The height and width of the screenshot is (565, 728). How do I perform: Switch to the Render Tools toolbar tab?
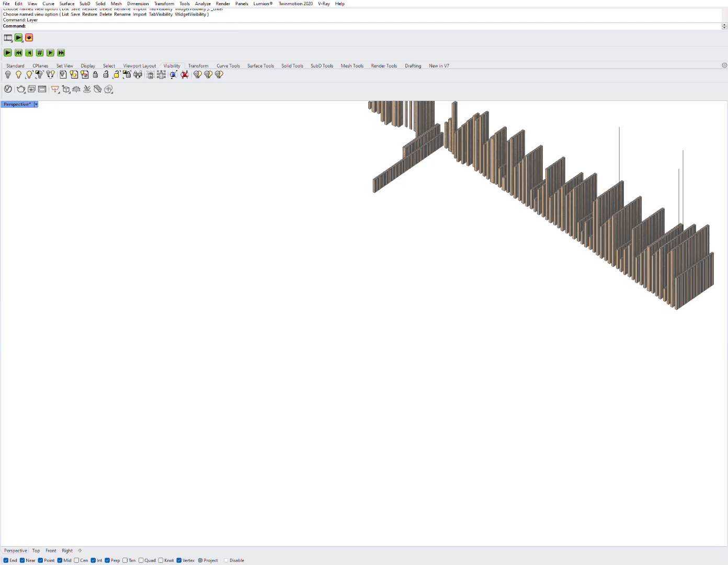[384, 66]
